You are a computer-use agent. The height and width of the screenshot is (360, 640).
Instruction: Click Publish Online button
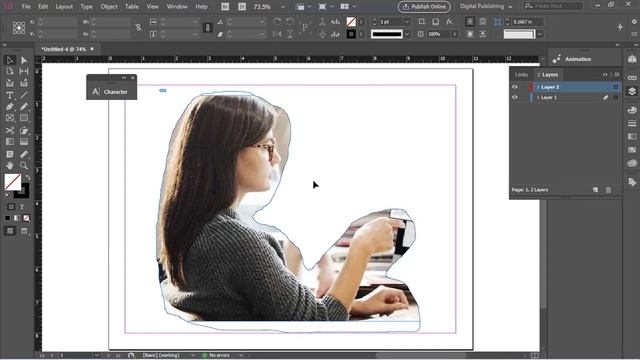pyautogui.click(x=424, y=7)
